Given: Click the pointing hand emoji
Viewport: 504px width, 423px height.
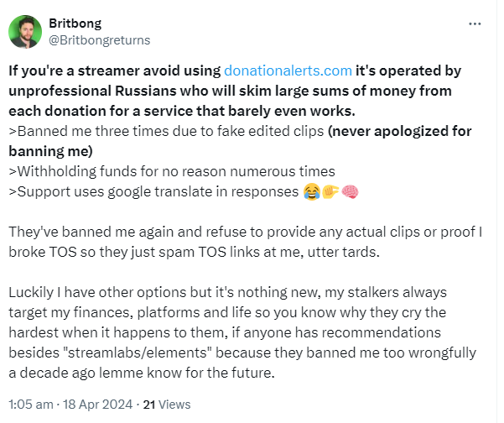Looking at the screenshot, I should 328,192.
